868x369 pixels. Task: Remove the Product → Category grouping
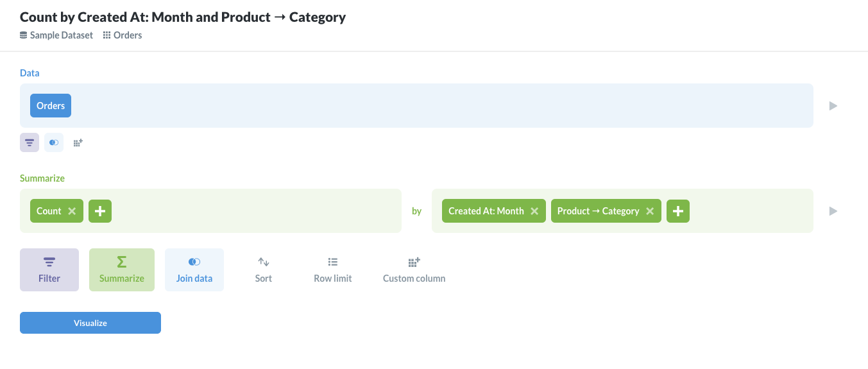650,211
